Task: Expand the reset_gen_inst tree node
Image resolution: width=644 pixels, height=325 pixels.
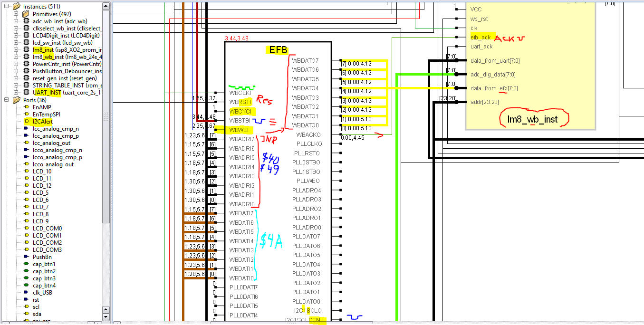Action: 16,78
